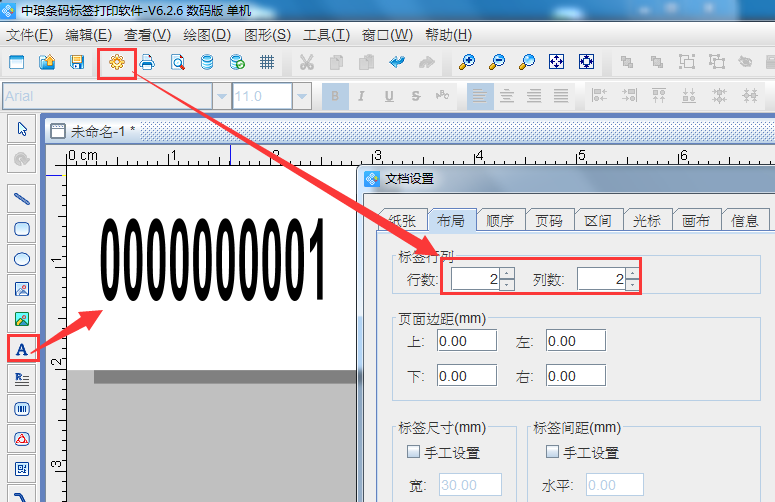Click the 0000000001 text object

tap(213, 259)
